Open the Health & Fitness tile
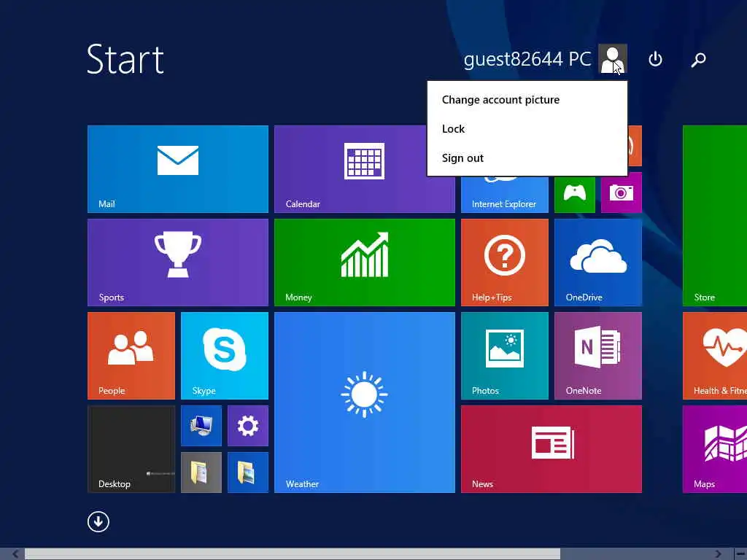The height and width of the screenshot is (560, 747). 715,356
